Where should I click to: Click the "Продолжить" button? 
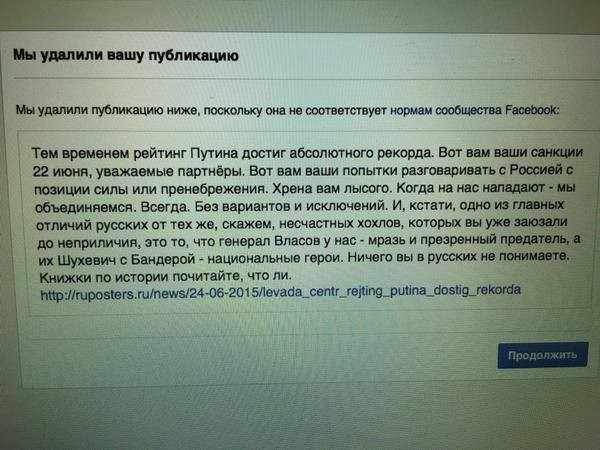[x=542, y=355]
